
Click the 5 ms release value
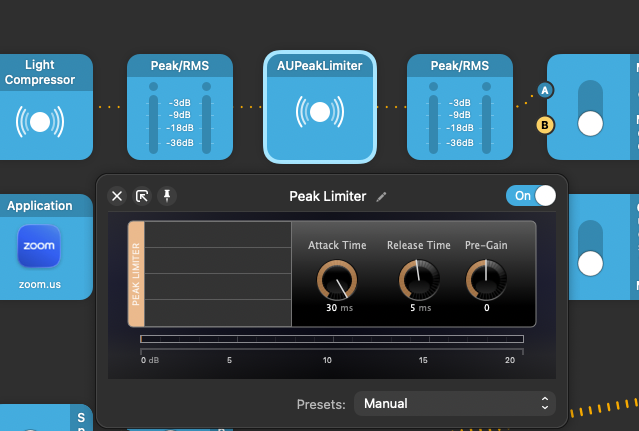(421, 308)
